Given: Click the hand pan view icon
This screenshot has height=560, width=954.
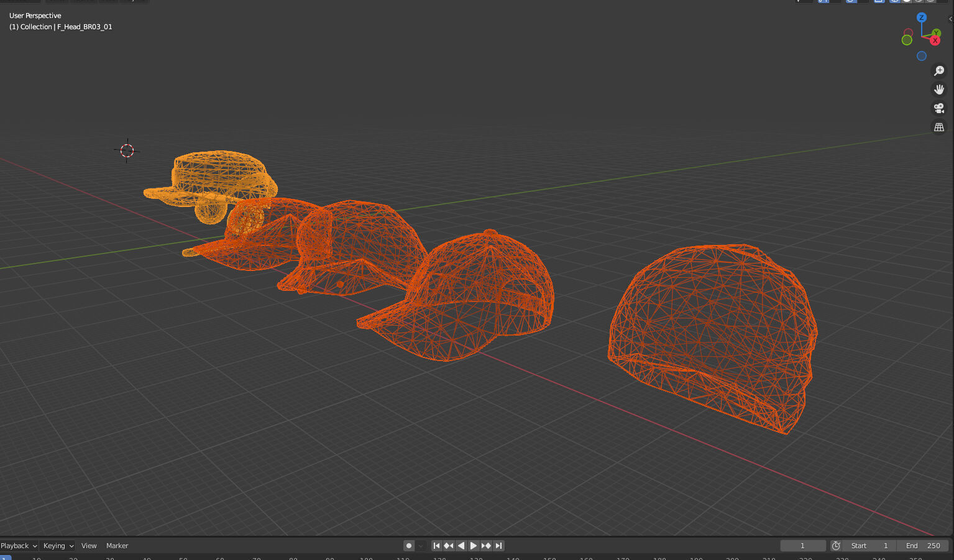Looking at the screenshot, I should pyautogui.click(x=939, y=90).
